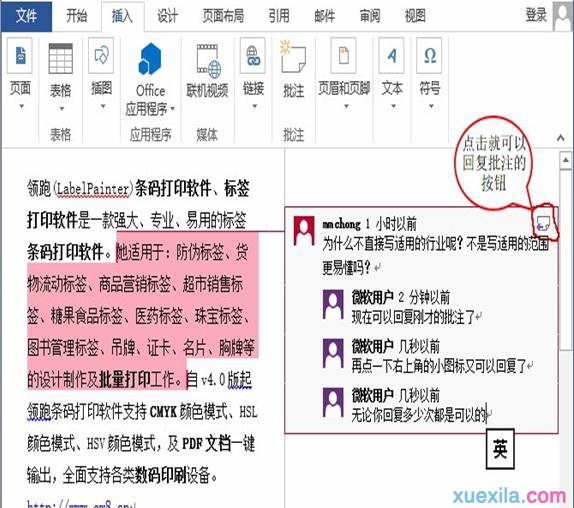The width and height of the screenshot is (574, 508).
Task: Expand the 页眉和页脚 dropdown arrow
Action: click(x=346, y=107)
